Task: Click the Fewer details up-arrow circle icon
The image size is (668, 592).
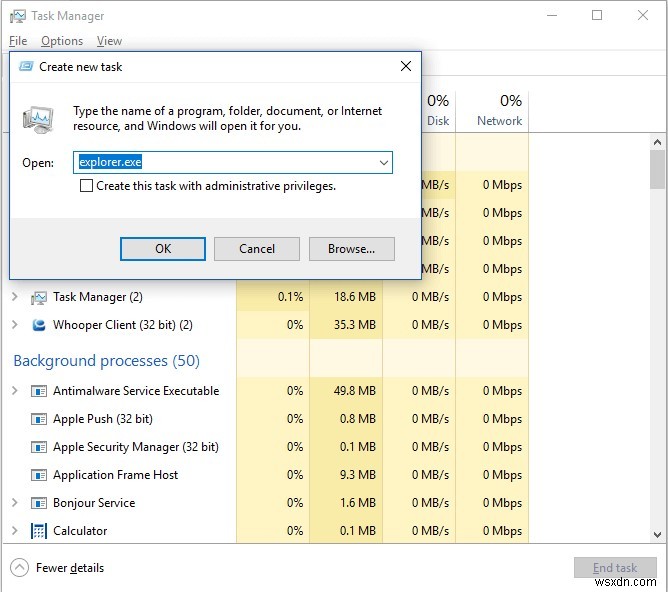Action: (19, 568)
